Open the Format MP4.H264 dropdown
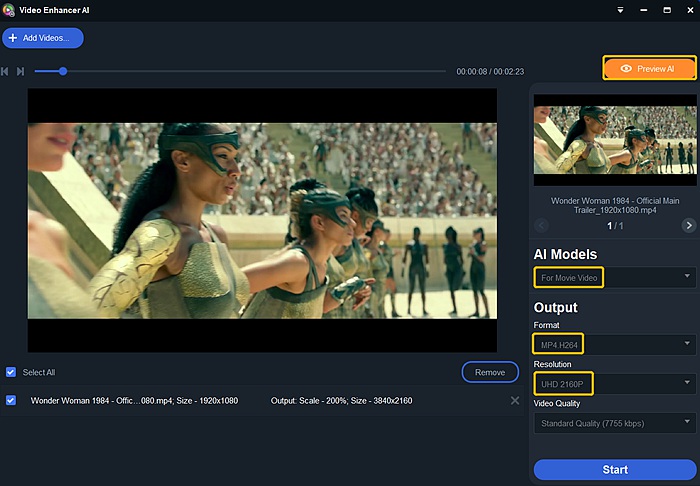 pos(615,345)
